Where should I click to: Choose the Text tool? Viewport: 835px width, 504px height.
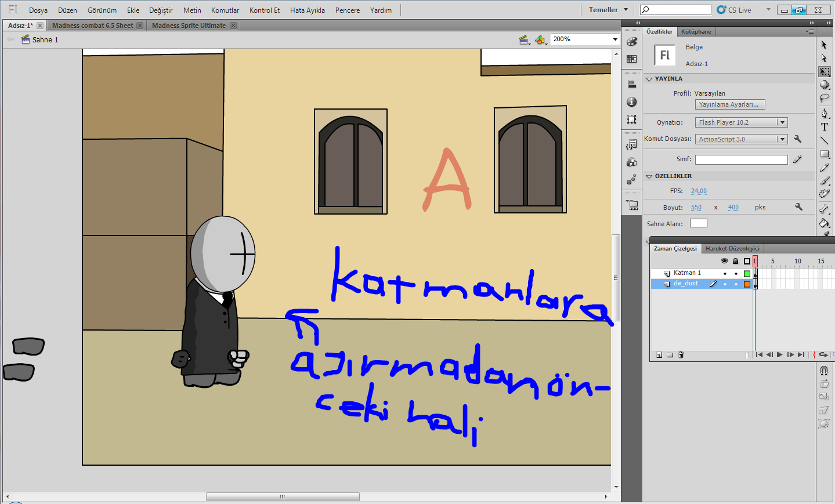click(825, 126)
